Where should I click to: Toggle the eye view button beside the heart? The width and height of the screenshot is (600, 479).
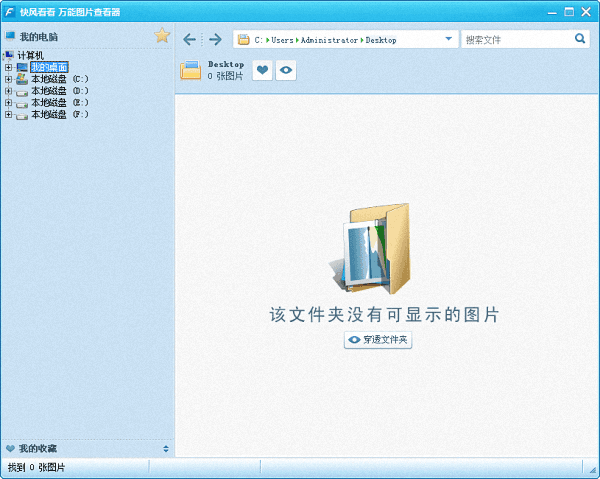tap(286, 70)
